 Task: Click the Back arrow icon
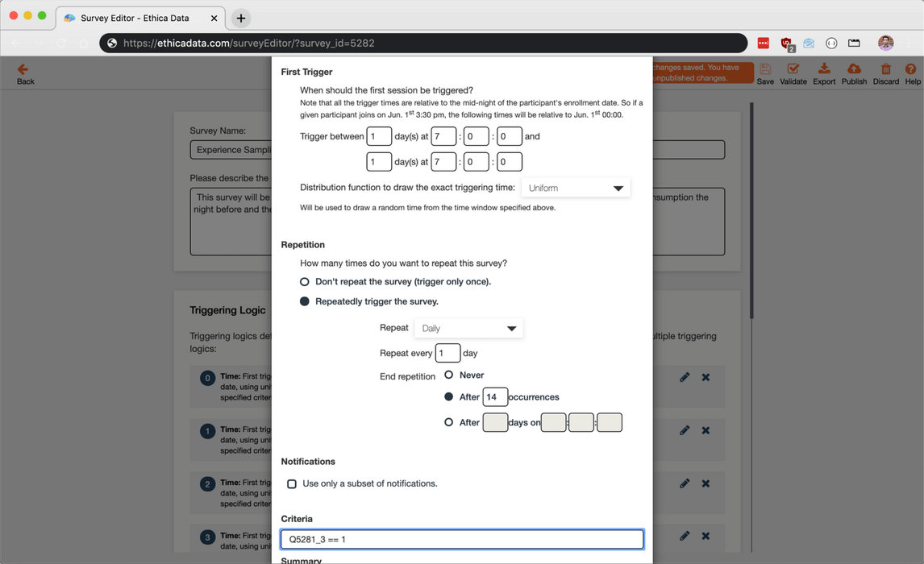23,70
